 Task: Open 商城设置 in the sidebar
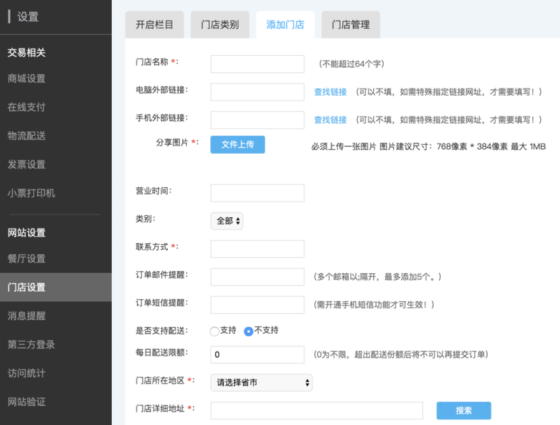26,79
